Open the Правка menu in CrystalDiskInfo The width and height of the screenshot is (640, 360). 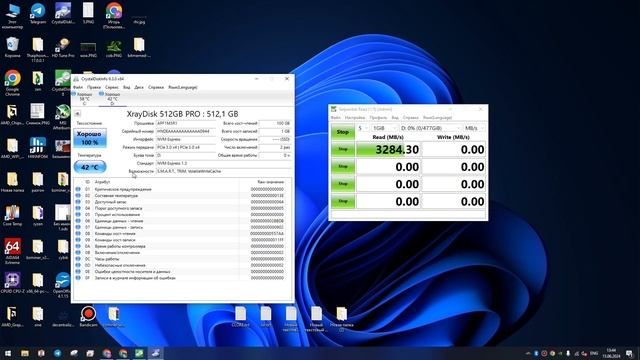pyautogui.click(x=93, y=87)
